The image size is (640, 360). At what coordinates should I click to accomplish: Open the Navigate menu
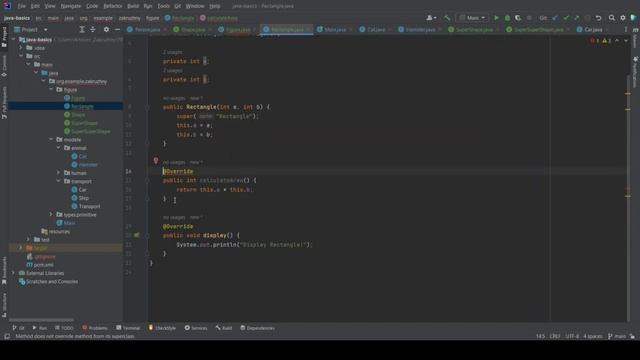pos(71,6)
